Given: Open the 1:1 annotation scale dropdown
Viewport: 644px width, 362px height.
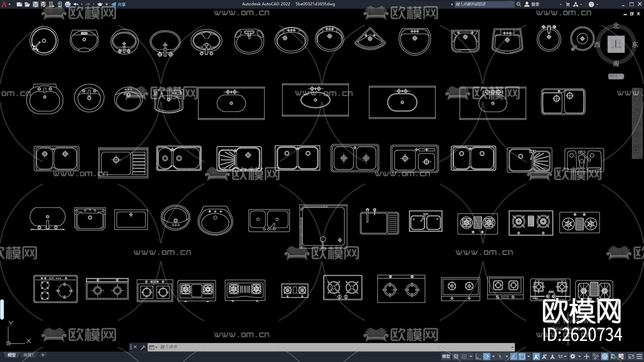Looking at the screenshot, I should (x=562, y=356).
